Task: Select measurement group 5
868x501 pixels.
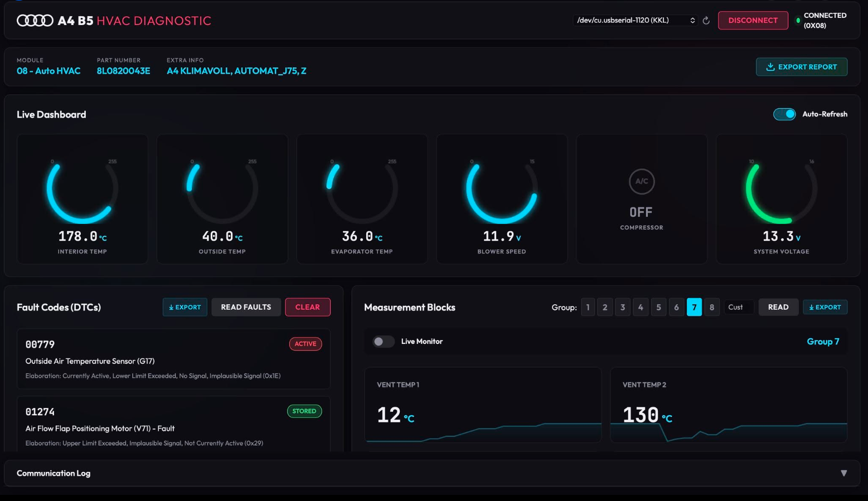Action: 658,307
